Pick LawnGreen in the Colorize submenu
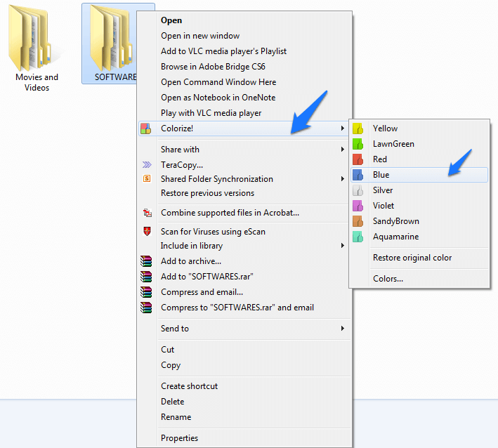498x448 pixels. (419, 144)
